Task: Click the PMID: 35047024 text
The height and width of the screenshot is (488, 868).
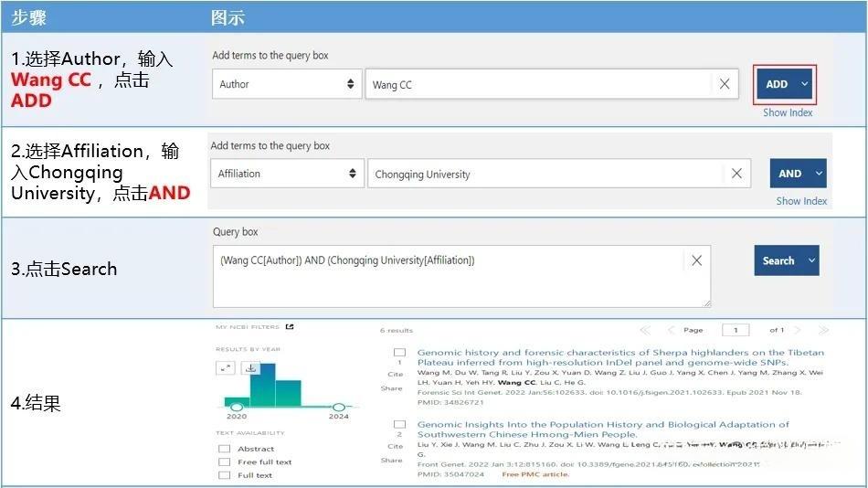Action: 450,474
